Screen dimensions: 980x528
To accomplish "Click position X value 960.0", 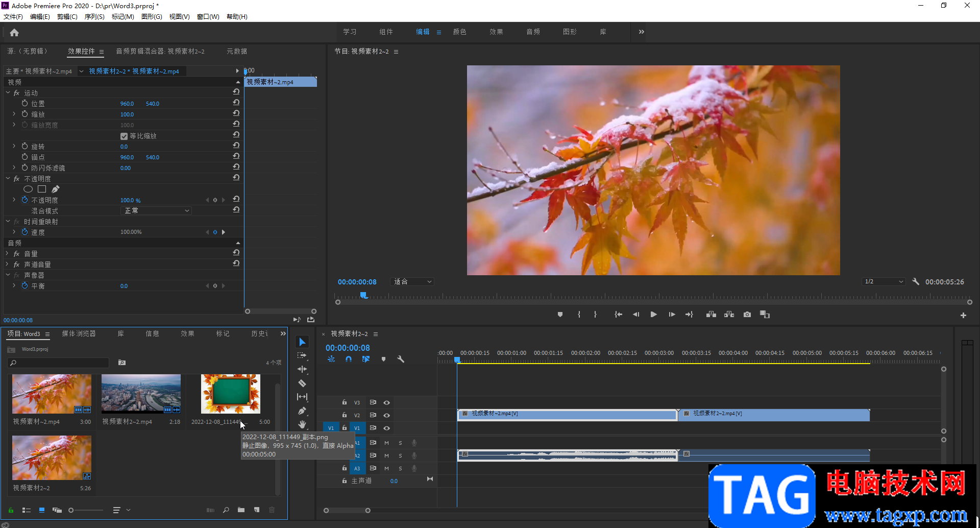I will point(127,104).
